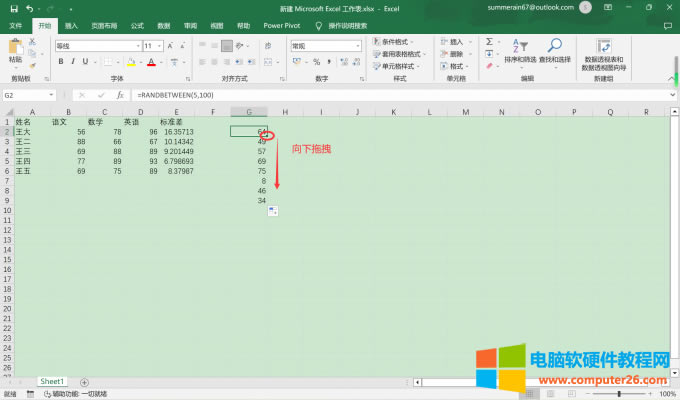Click the fill color highlight swatch
The image size is (680, 400).
click(x=132, y=61)
